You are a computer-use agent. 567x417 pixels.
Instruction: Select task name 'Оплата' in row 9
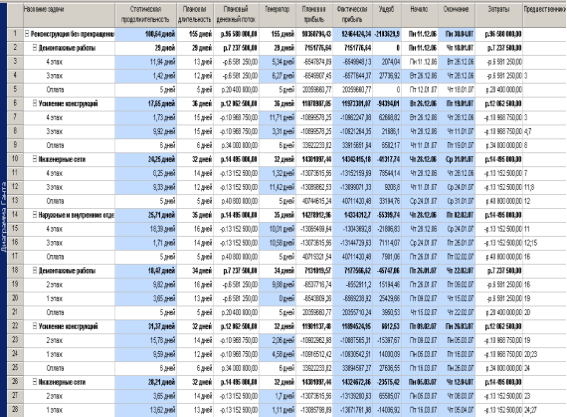click(55, 145)
